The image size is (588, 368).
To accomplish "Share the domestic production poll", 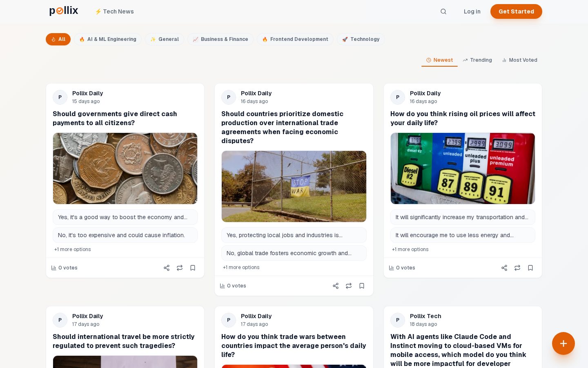I will [336, 286].
